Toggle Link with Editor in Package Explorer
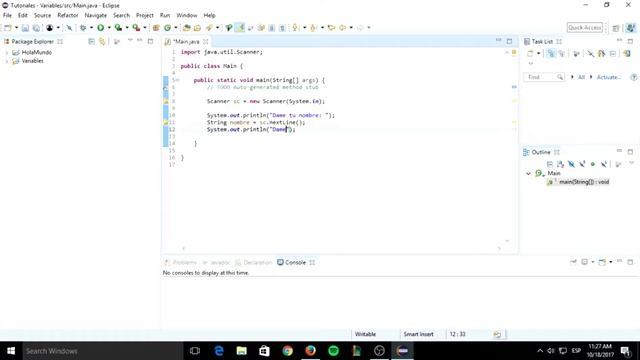 102,42
